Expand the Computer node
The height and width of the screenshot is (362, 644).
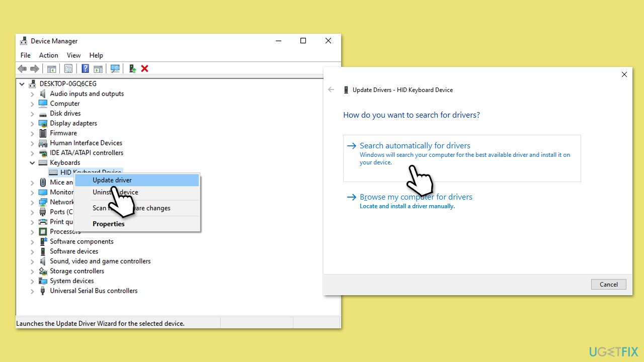[32, 104]
